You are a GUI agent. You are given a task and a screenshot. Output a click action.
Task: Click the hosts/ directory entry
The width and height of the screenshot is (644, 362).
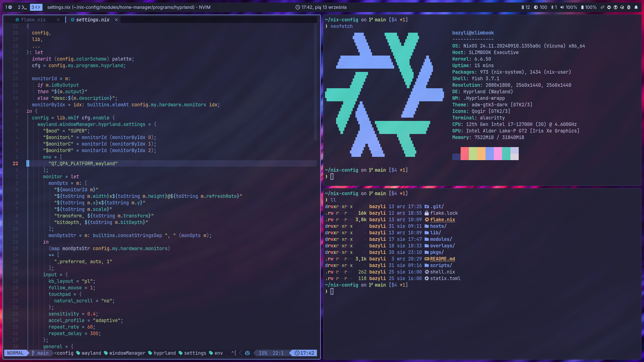click(x=438, y=226)
